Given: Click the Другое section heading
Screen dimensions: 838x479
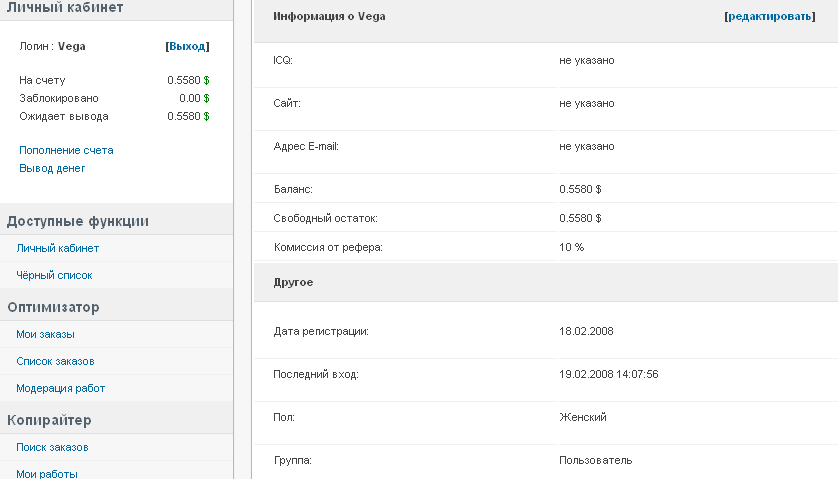Looking at the screenshot, I should (x=293, y=283).
